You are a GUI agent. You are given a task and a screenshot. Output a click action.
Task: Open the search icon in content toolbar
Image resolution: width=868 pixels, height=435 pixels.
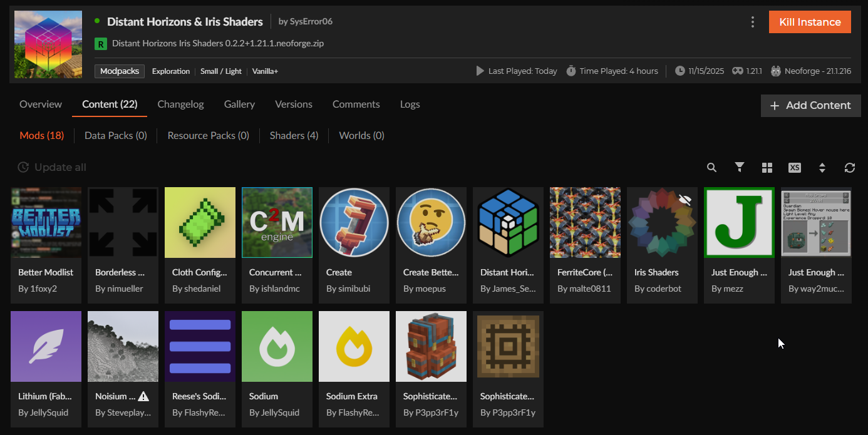click(711, 168)
